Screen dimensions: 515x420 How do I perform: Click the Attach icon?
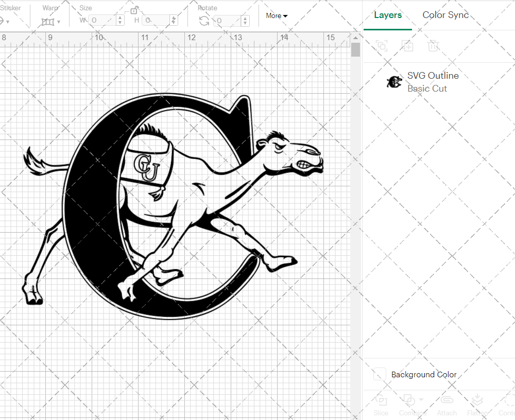pos(447,400)
